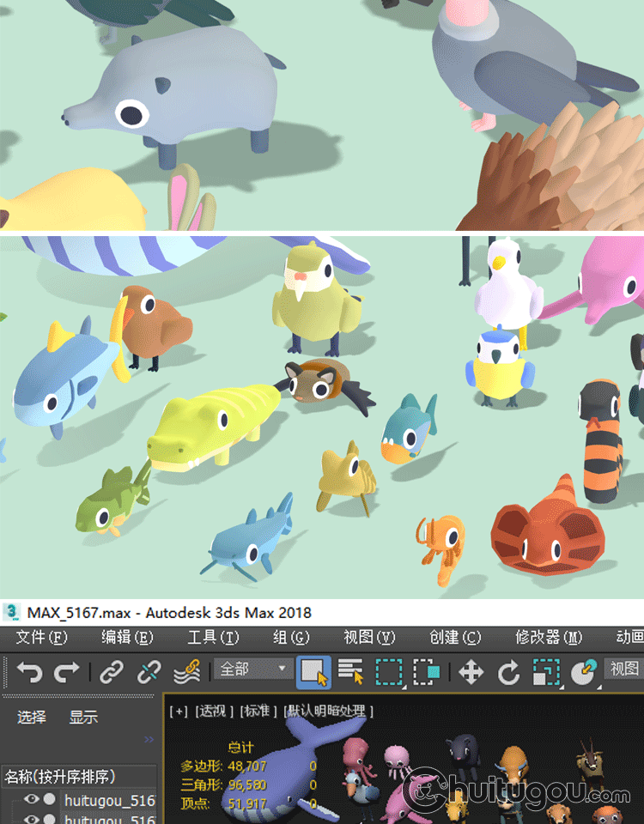Image resolution: width=644 pixels, height=824 pixels.
Task: Click the Undo arrow icon
Action: [x=29, y=672]
